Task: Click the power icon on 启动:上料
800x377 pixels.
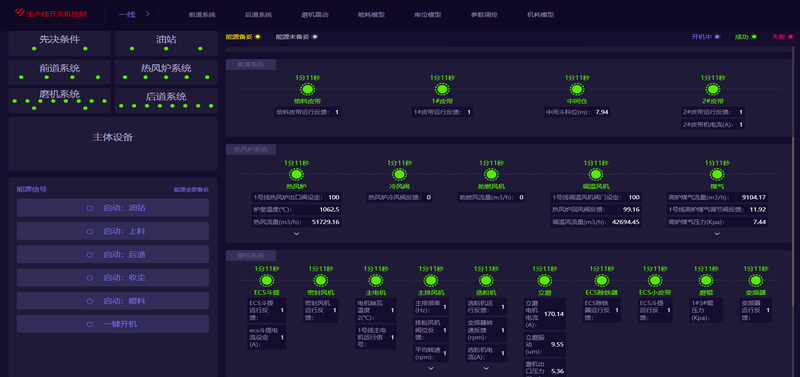Action: coord(90,231)
